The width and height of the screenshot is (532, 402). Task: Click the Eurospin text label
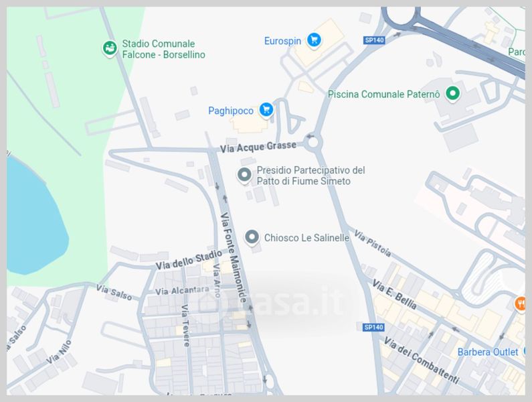tap(282, 41)
